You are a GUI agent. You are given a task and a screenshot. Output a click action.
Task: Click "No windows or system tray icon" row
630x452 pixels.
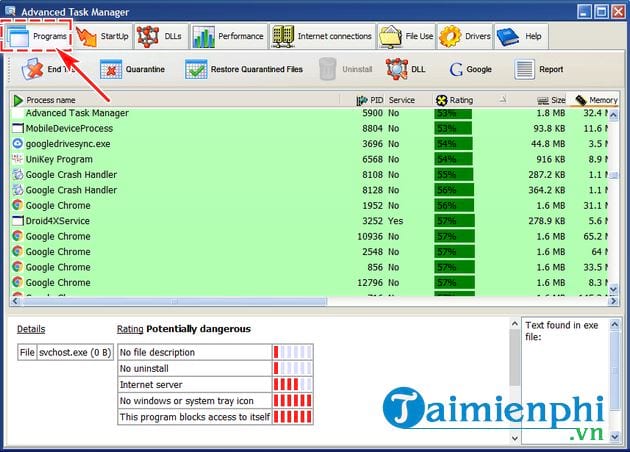coord(215,401)
